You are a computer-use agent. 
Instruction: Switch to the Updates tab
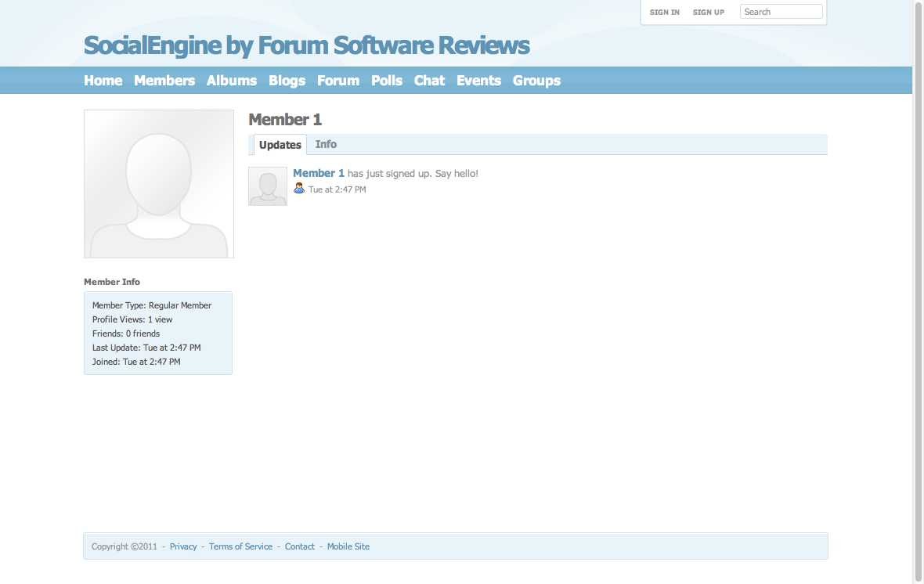280,144
